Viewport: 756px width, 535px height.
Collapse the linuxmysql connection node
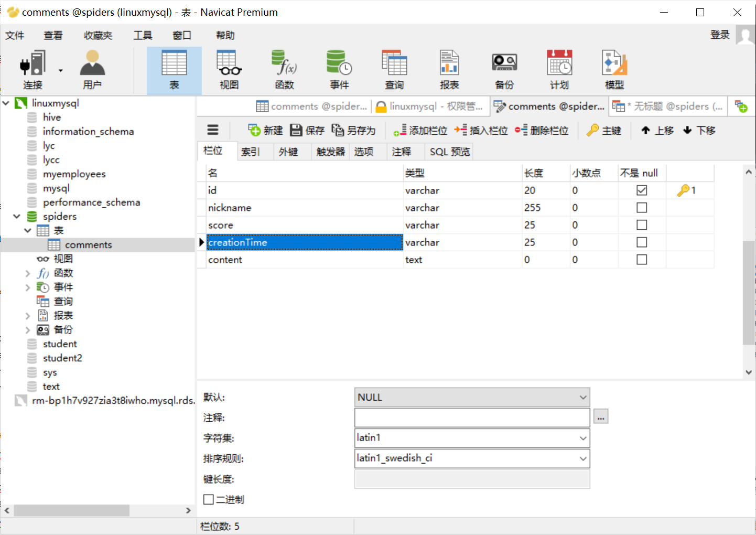coord(6,103)
